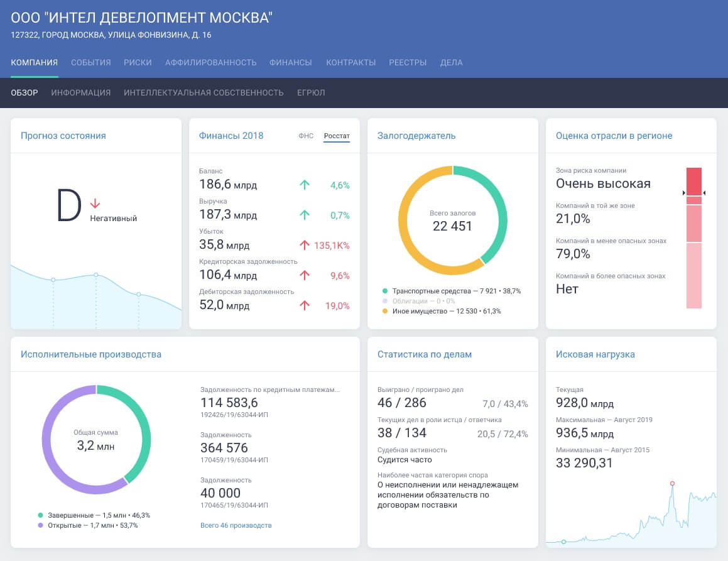The image size is (728, 561).
Task: Click the green up arrow next to Выручка
Action: 305,215
